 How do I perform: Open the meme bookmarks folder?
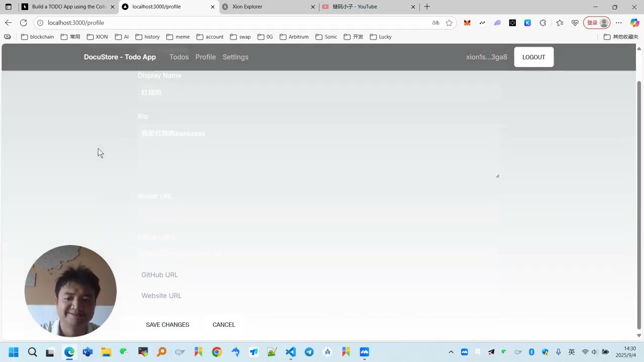[x=178, y=37]
